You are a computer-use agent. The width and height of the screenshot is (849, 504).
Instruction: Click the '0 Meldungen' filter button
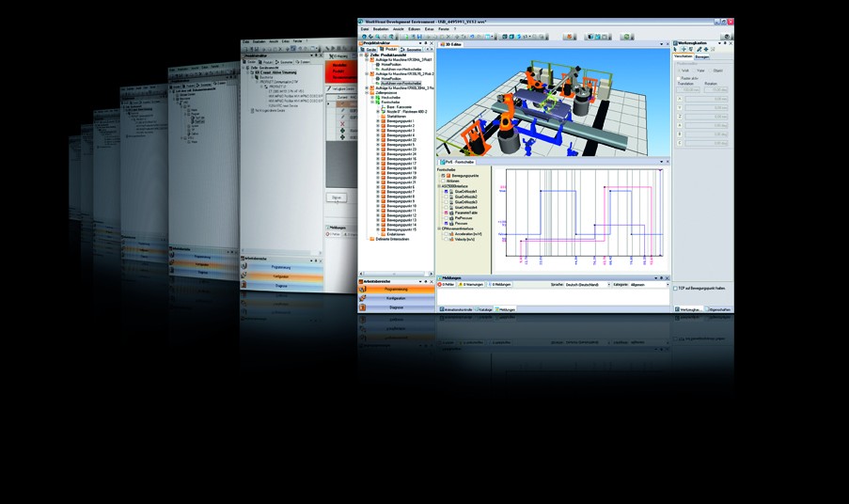click(x=500, y=285)
